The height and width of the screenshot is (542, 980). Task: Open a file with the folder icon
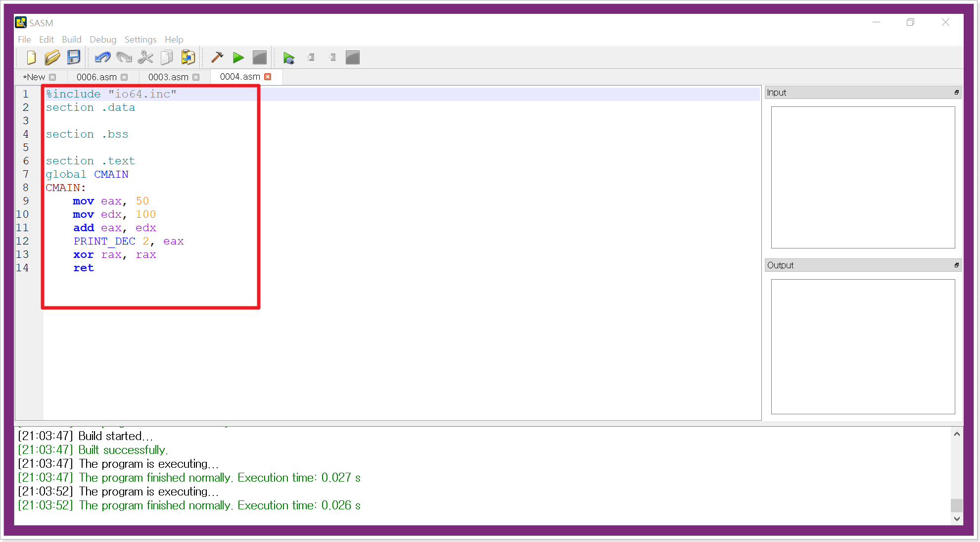pyautogui.click(x=52, y=58)
